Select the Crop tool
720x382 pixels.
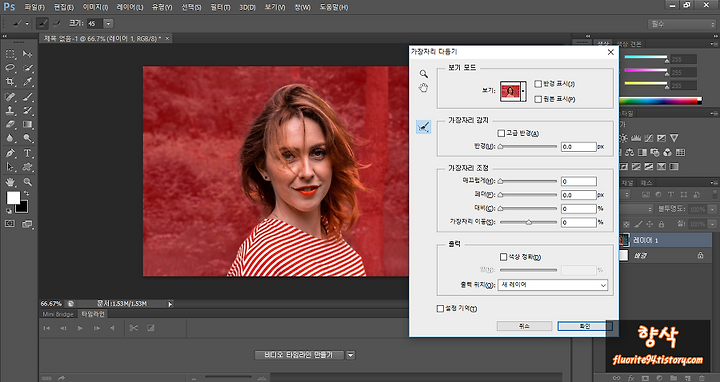click(10, 82)
